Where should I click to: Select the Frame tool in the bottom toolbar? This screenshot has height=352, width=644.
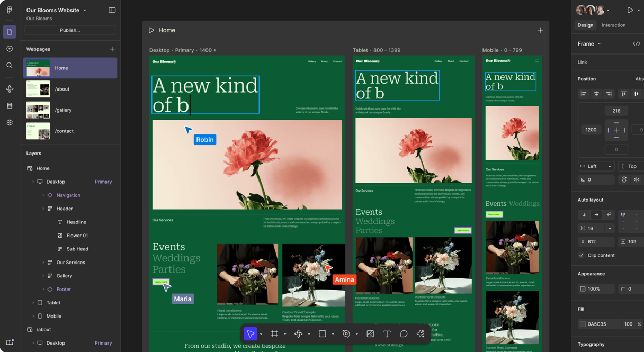tap(275, 333)
